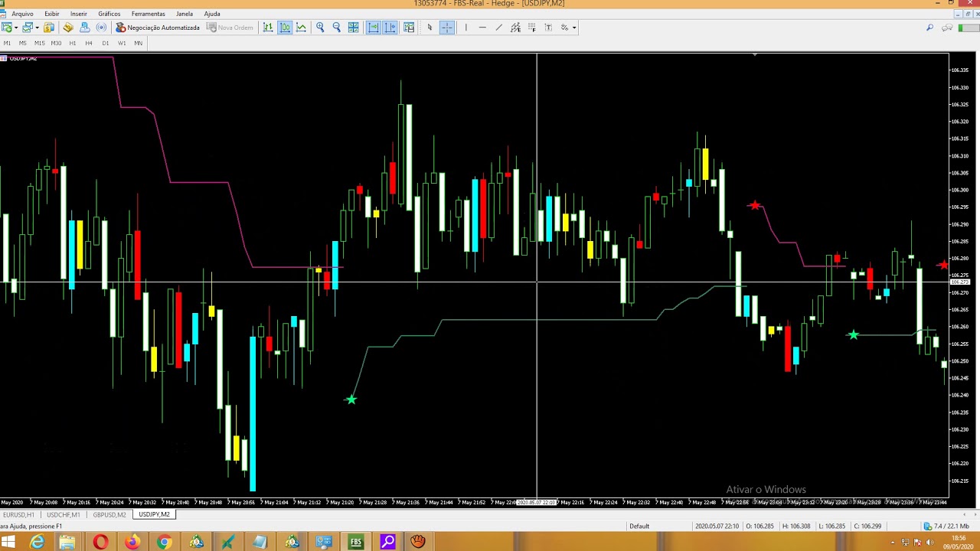Zoom out of the chart
This screenshot has width=980, height=551.
point(336,28)
